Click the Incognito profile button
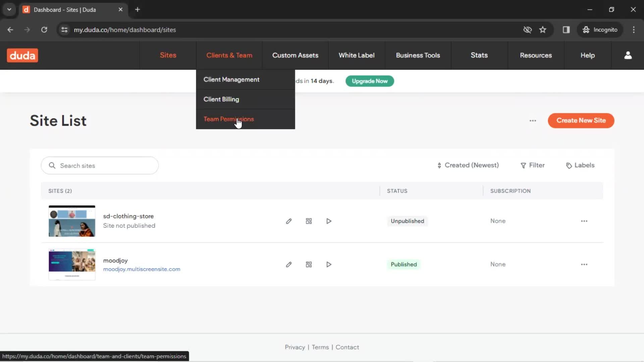This screenshot has height=362, width=644. [x=600, y=30]
